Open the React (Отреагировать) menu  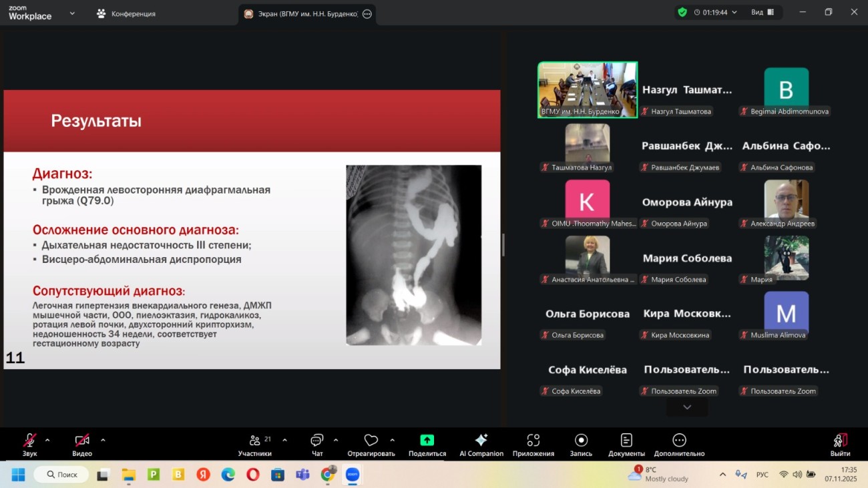point(371,445)
